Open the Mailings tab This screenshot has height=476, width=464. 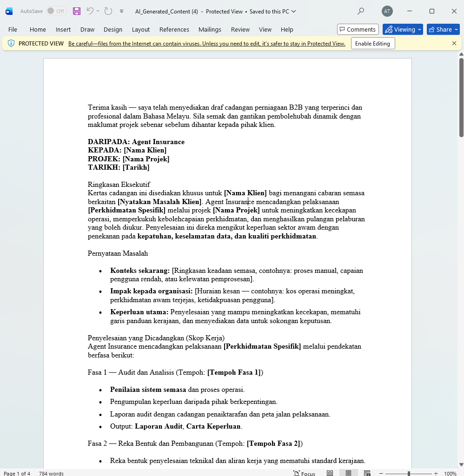[x=210, y=29]
